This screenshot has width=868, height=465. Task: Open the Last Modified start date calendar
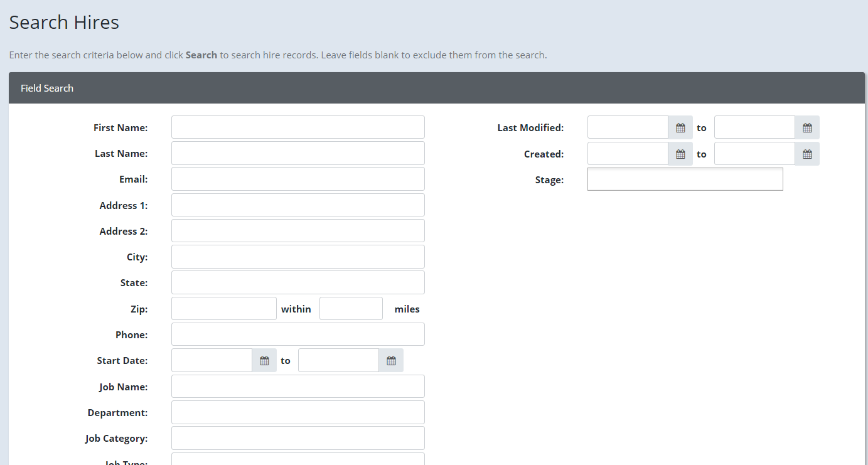(x=680, y=127)
